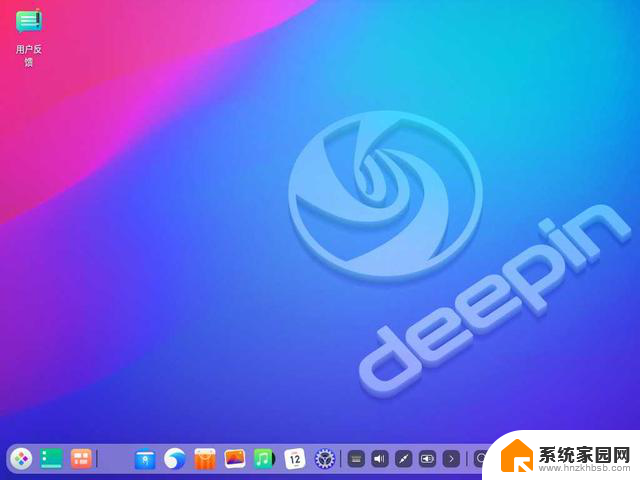Open the file manager dock icon
Screen dimensions: 640x480
click(x=145, y=460)
